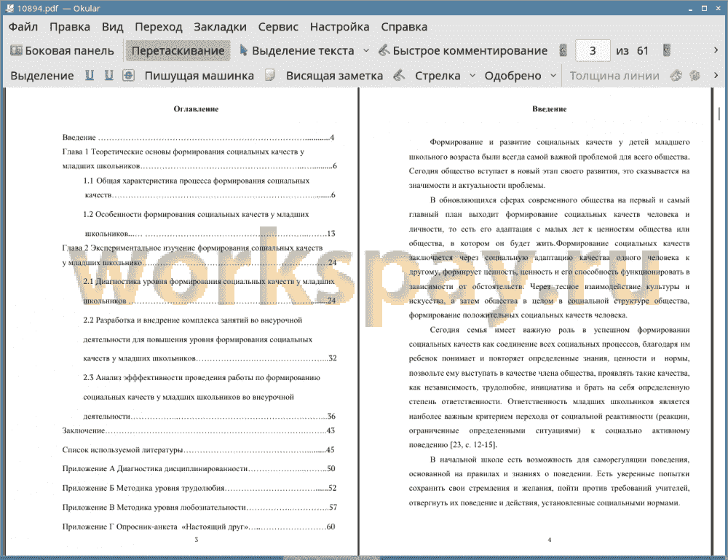The image size is (728, 560).
Task: Select the Выделение highlighter annotation tool
Action: (x=41, y=76)
